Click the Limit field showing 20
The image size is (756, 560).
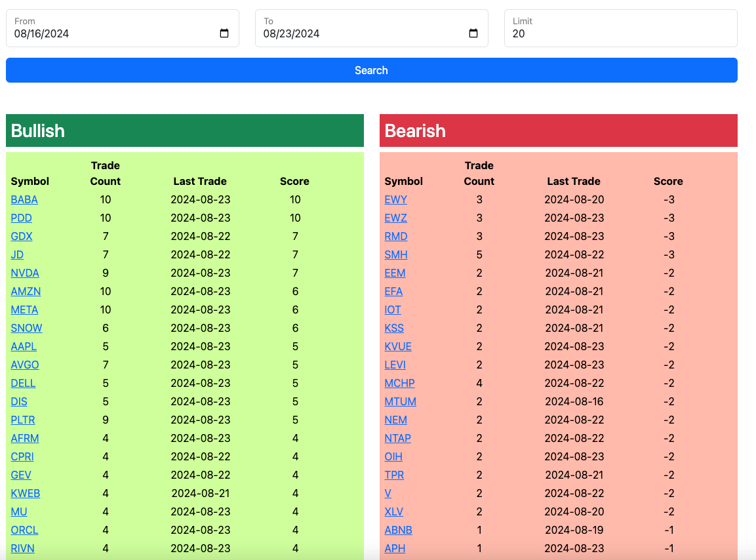tap(620, 28)
